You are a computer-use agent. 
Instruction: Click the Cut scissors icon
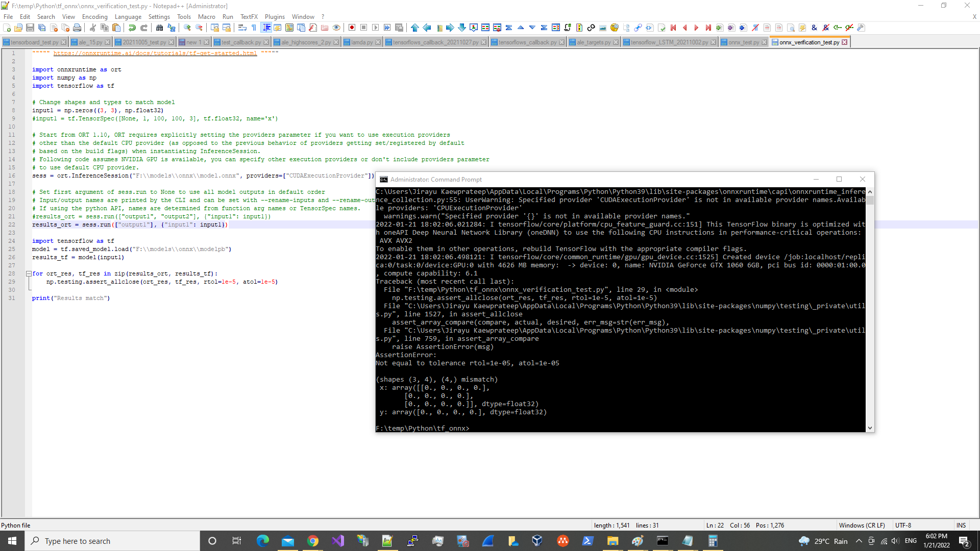tap(93, 28)
